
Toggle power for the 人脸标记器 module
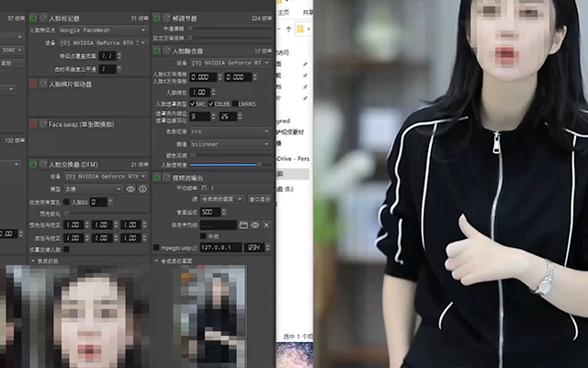coord(34,17)
